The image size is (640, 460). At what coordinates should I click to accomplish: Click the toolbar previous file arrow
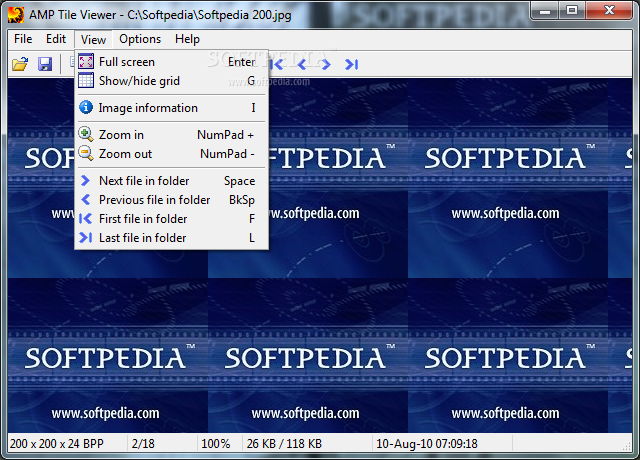pos(302,64)
